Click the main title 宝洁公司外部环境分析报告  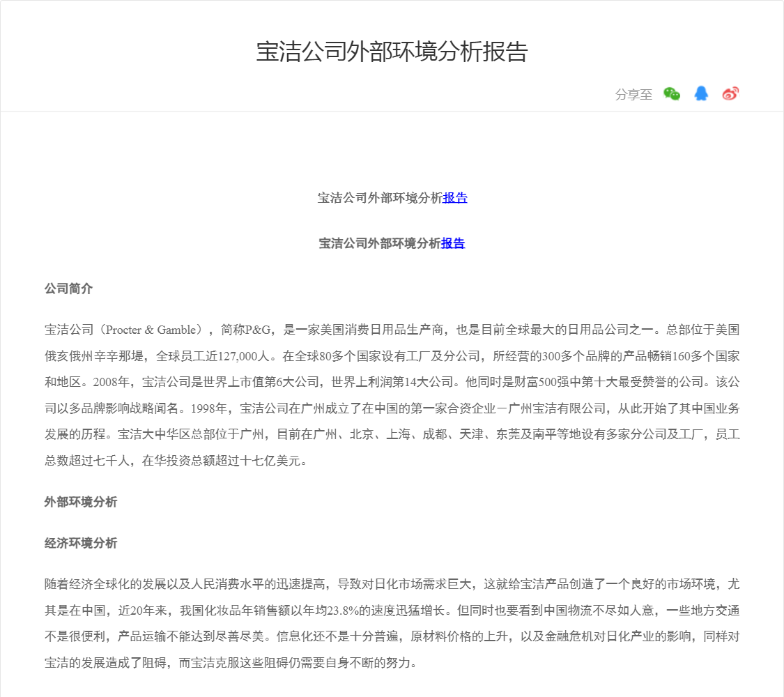(392, 52)
